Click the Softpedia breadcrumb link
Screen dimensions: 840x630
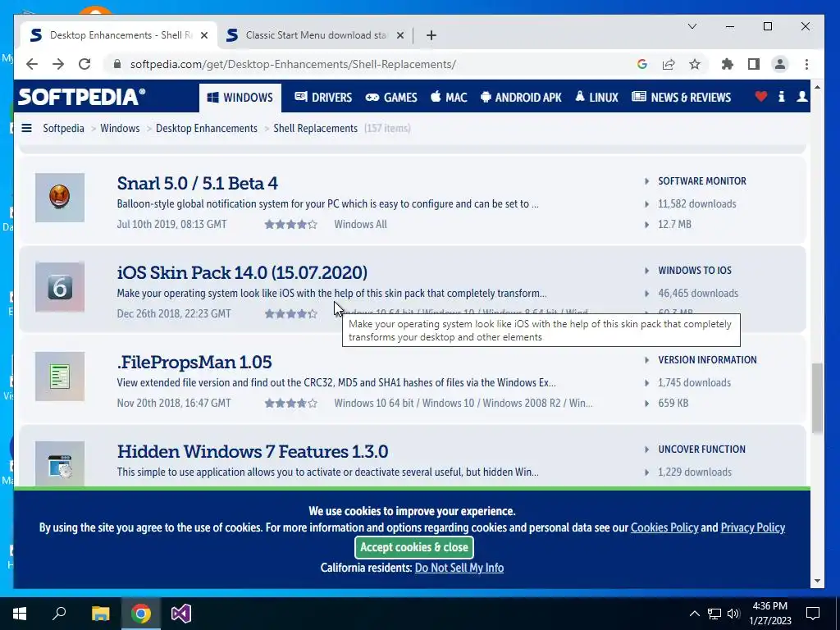click(x=63, y=129)
